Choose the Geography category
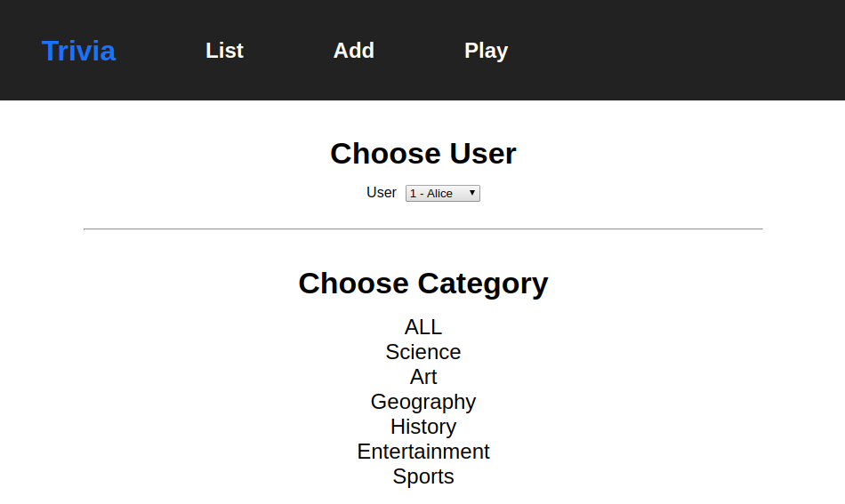Viewport: 845px width, 504px height. (423, 402)
